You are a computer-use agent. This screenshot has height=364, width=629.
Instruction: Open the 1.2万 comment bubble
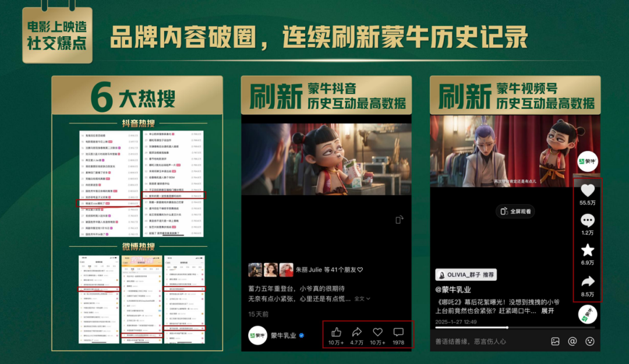point(587,220)
